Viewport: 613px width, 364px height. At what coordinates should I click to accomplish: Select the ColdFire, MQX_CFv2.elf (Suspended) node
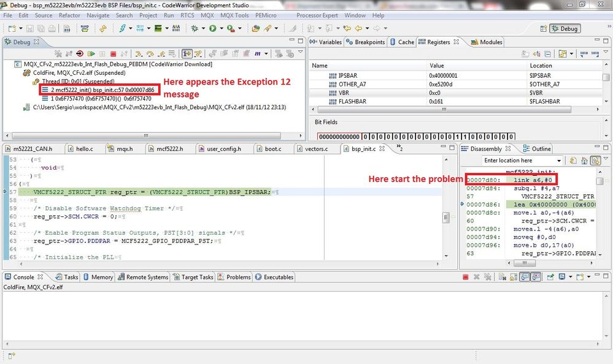click(74, 73)
